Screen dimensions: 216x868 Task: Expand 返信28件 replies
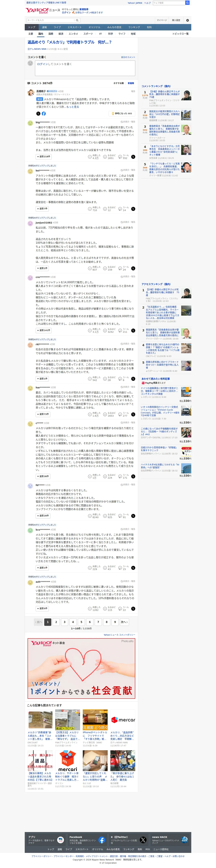coord(43,516)
